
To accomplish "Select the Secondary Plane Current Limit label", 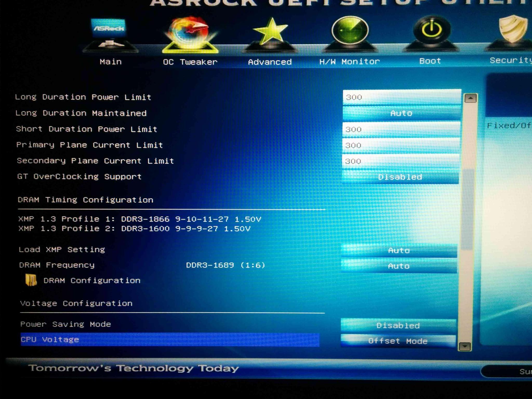I will [95, 161].
